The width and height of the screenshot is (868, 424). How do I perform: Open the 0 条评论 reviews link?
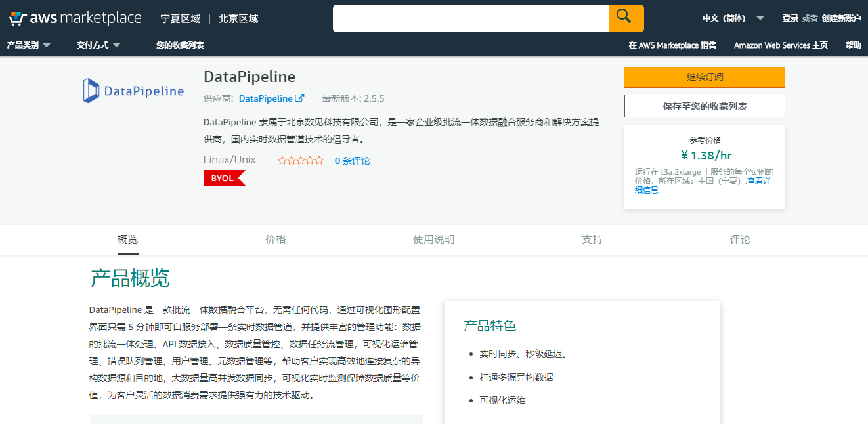(352, 161)
